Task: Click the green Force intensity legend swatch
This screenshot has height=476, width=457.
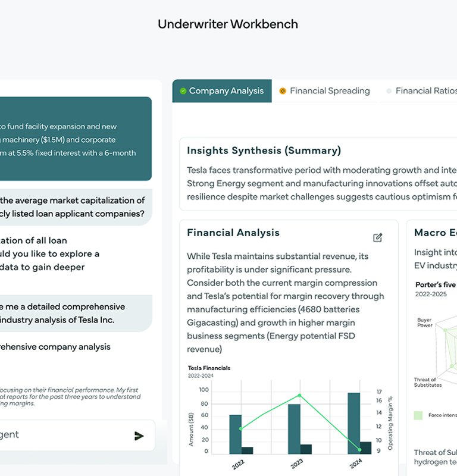Action: point(418,415)
